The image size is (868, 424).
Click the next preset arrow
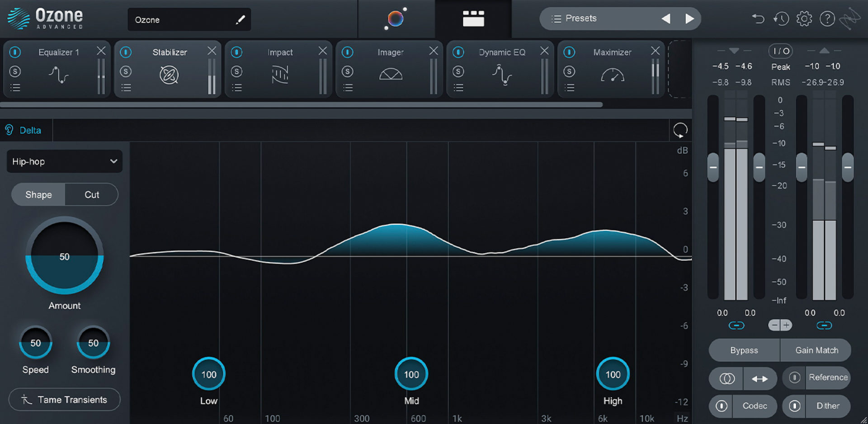tap(689, 18)
